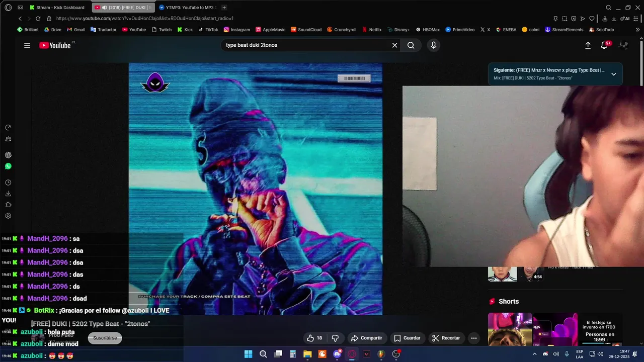Open Windows Start menu

pyautogui.click(x=248, y=354)
